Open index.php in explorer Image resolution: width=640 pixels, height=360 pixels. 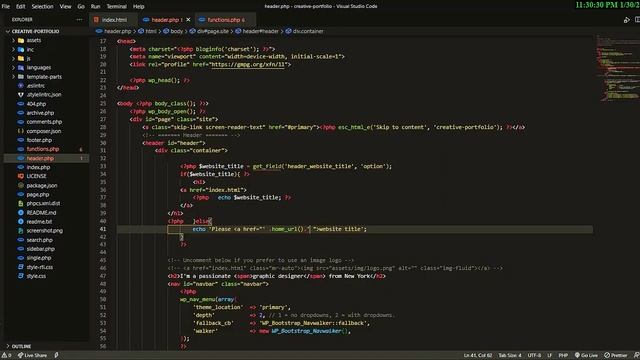point(38,167)
